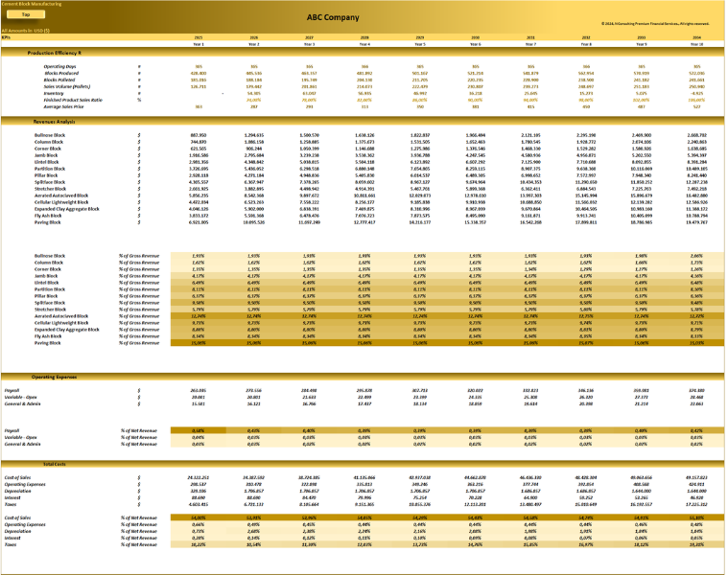Select % of Gross Revenue unit beside Corner Block

pos(139,269)
